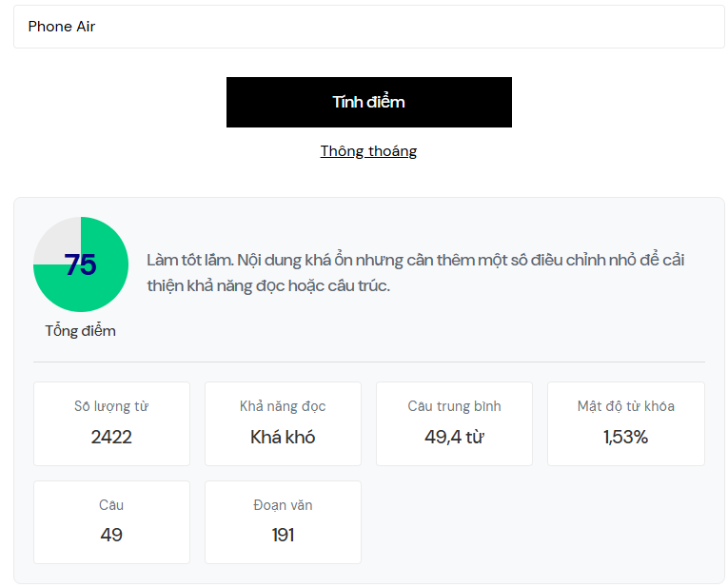Select the "Câu trung bình" card label
This screenshot has width=728, height=587.
[454, 406]
